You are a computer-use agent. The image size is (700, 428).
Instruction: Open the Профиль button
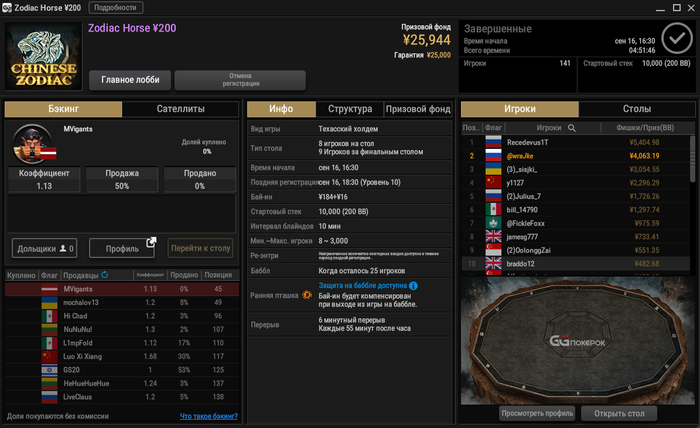122,249
